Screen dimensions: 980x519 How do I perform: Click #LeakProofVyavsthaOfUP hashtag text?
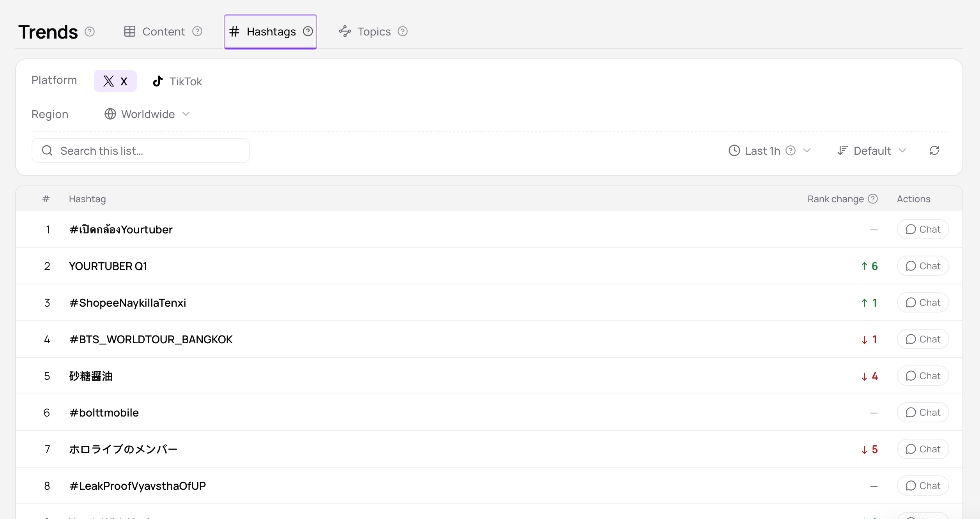(137, 486)
